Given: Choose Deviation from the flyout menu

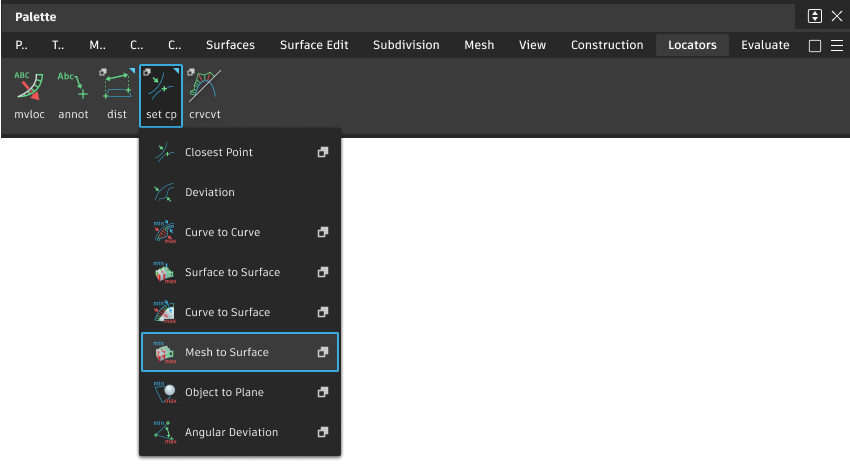Looking at the screenshot, I should click(x=209, y=192).
